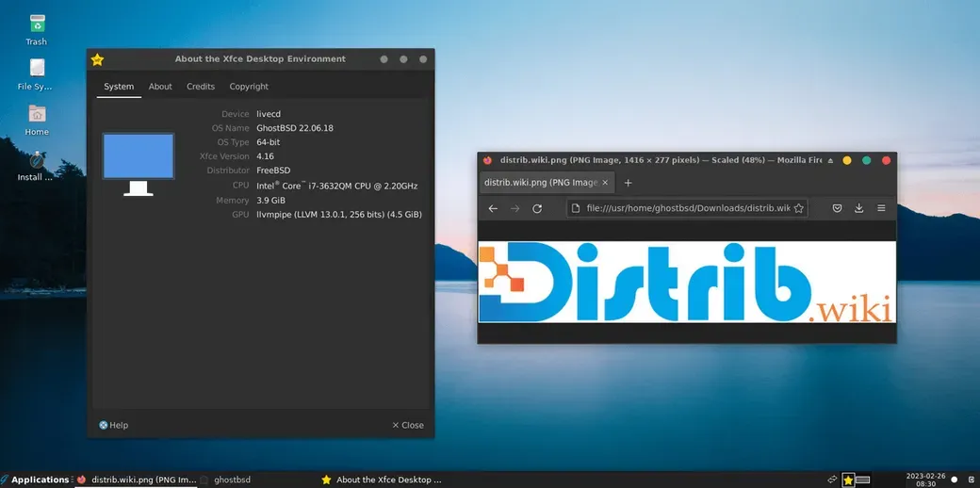Open the Firefox hamburger application menu

[x=881, y=208]
